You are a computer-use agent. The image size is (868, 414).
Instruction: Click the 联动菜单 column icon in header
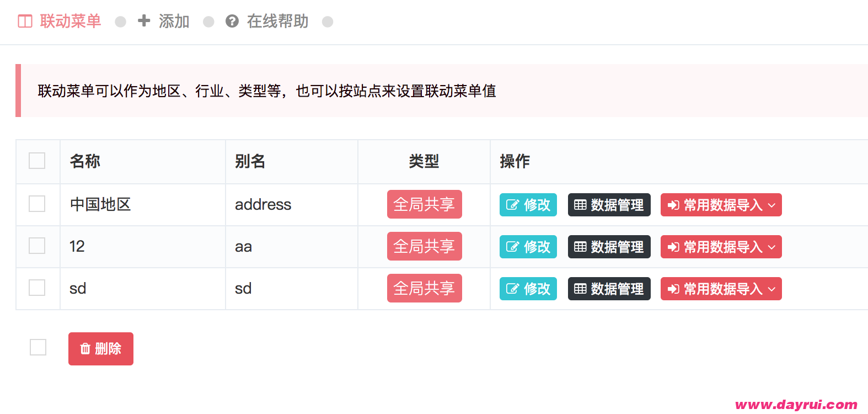point(25,22)
